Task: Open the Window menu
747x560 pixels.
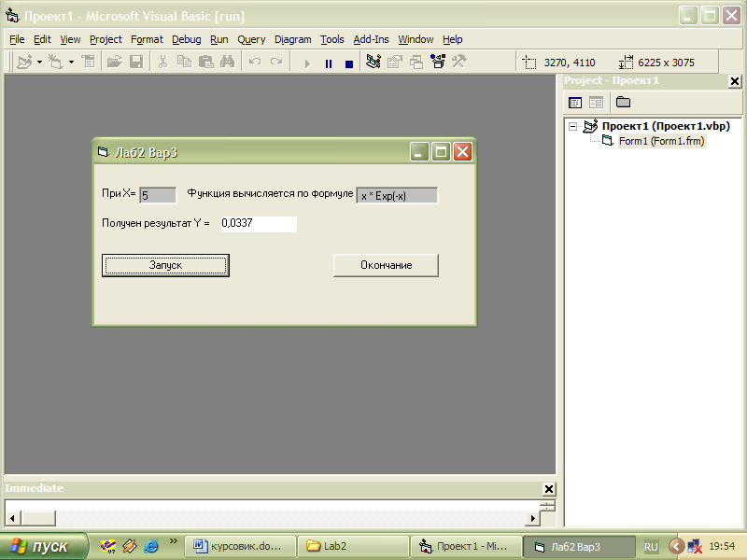Action: tap(416, 39)
